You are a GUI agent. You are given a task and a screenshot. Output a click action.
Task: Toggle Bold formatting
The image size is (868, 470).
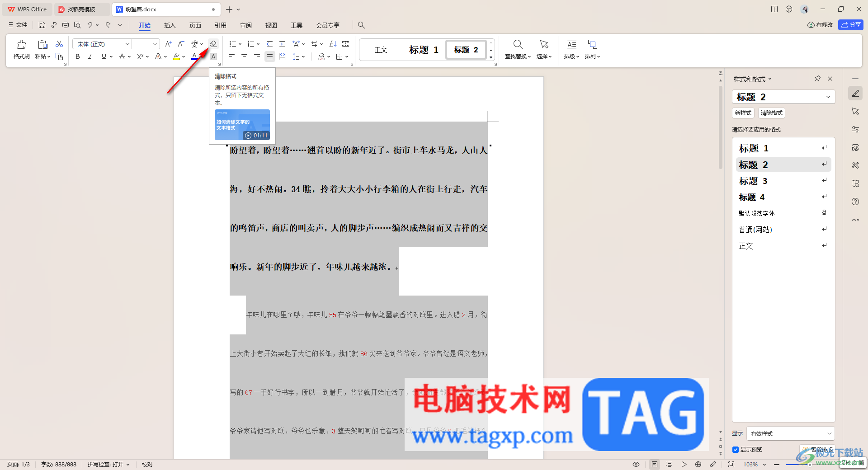[x=78, y=56]
